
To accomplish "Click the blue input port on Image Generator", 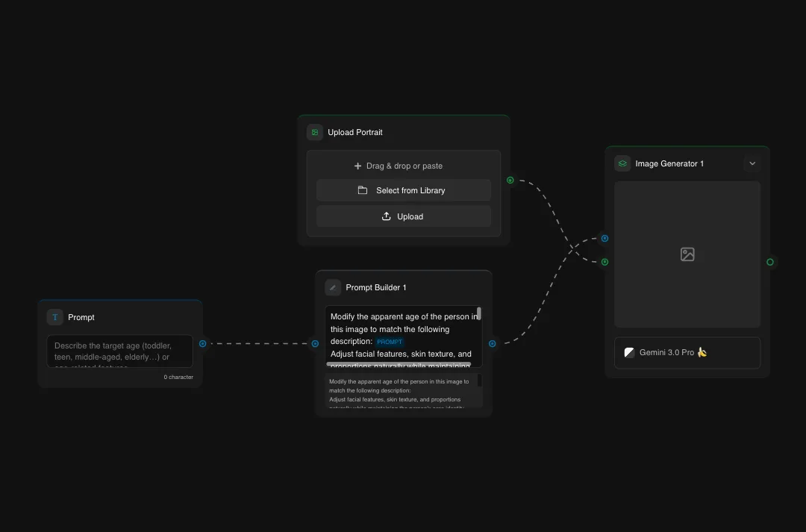I will [x=604, y=238].
